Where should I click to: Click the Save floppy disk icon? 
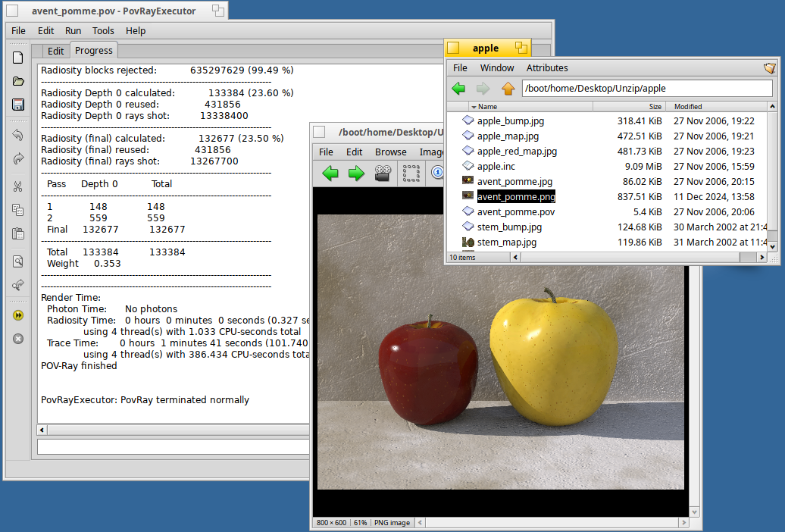(x=18, y=104)
